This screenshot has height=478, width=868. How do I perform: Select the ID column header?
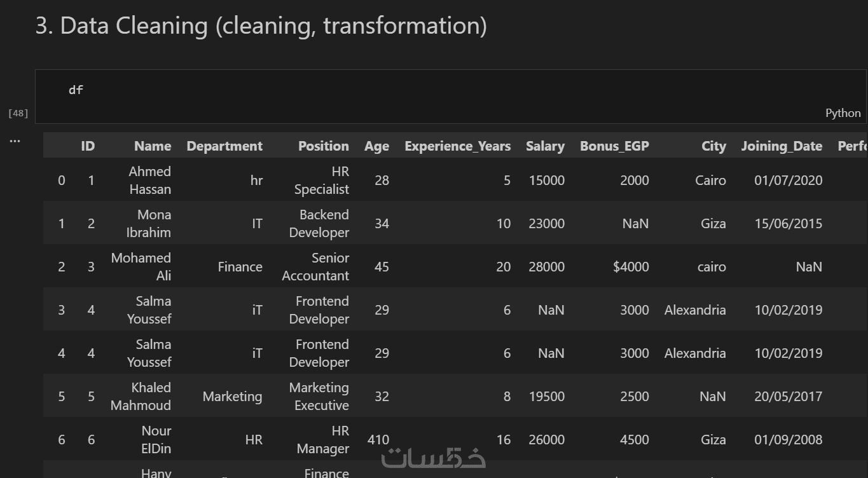tap(88, 146)
